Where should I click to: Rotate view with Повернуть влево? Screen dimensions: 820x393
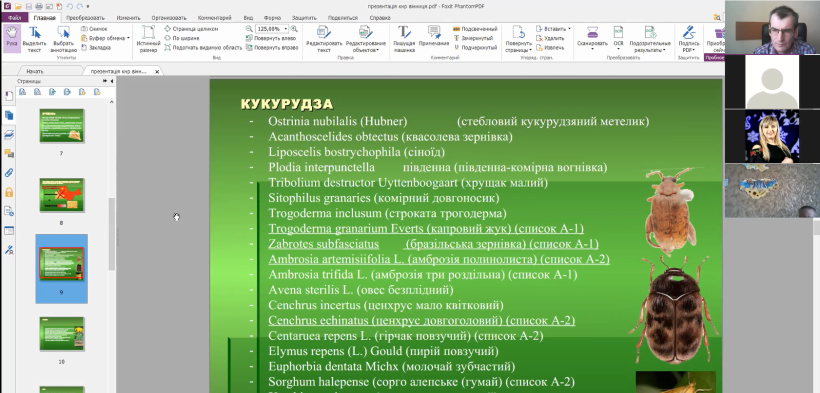271,38
